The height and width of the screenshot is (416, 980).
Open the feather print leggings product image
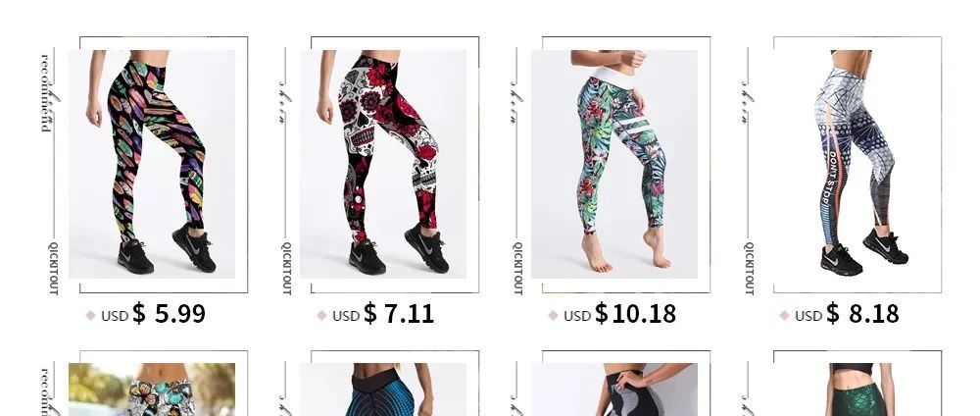point(152,165)
